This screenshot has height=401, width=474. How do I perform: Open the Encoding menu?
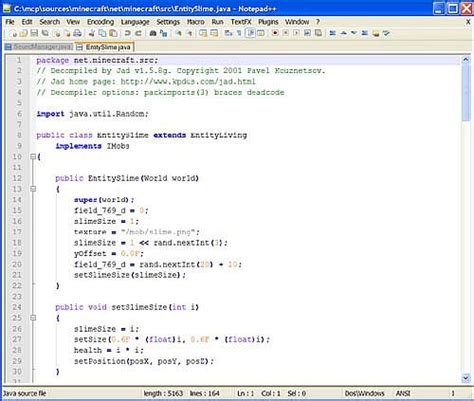[x=100, y=22]
